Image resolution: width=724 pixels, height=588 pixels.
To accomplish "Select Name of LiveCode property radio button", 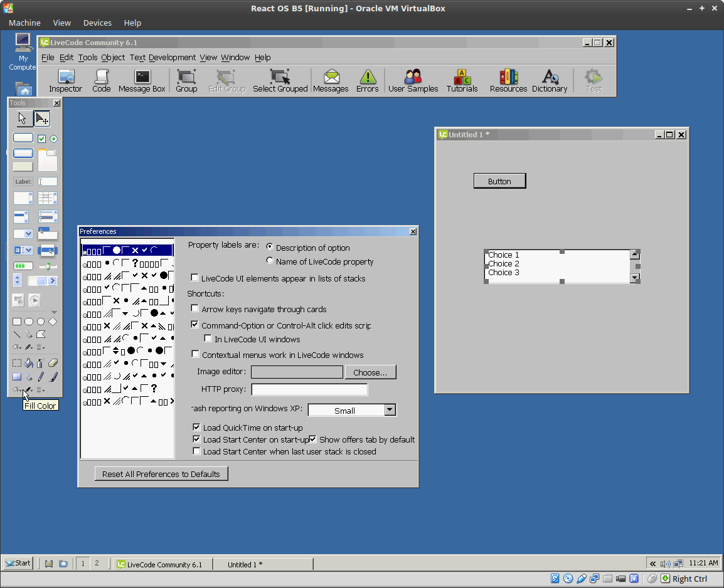I will [270, 261].
